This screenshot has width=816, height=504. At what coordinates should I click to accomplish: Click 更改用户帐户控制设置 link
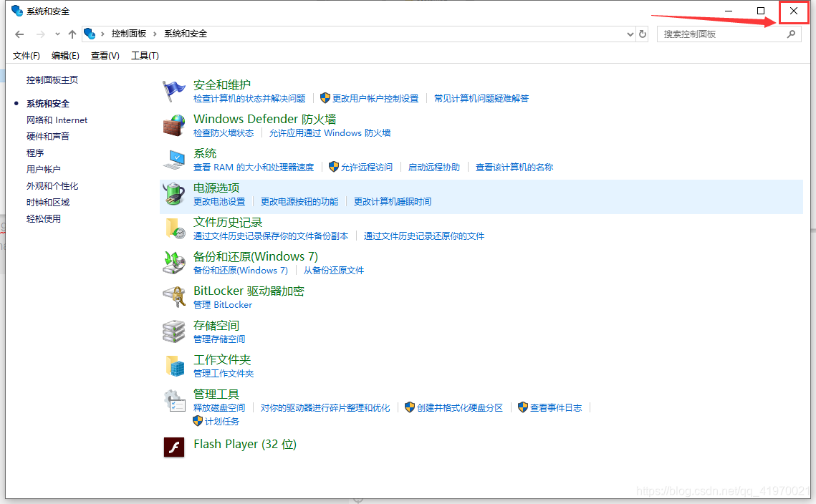375,98
